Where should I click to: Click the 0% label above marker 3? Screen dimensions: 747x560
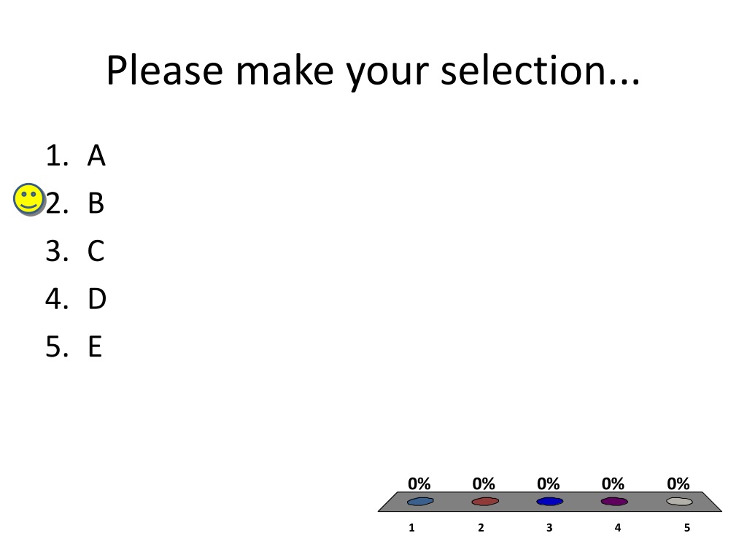(549, 484)
